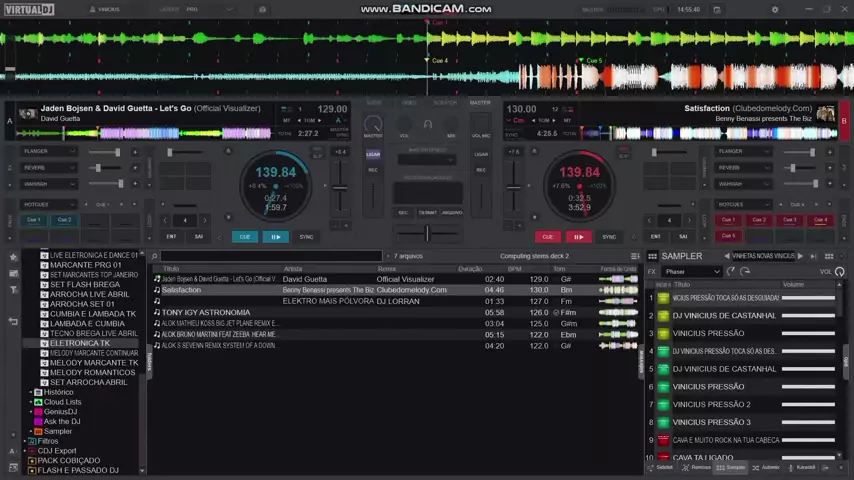Adjust volume slider for sampler VINICIUS PRESSÃO 2

(808, 405)
